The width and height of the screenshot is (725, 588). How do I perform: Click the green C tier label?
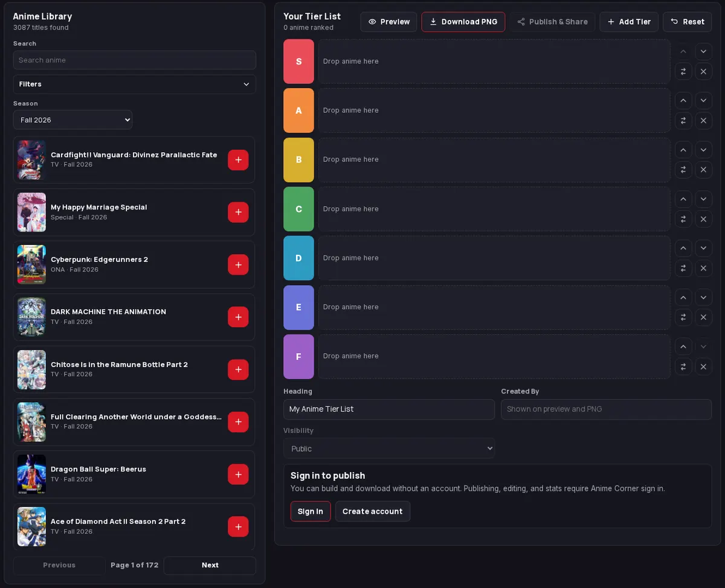point(298,209)
